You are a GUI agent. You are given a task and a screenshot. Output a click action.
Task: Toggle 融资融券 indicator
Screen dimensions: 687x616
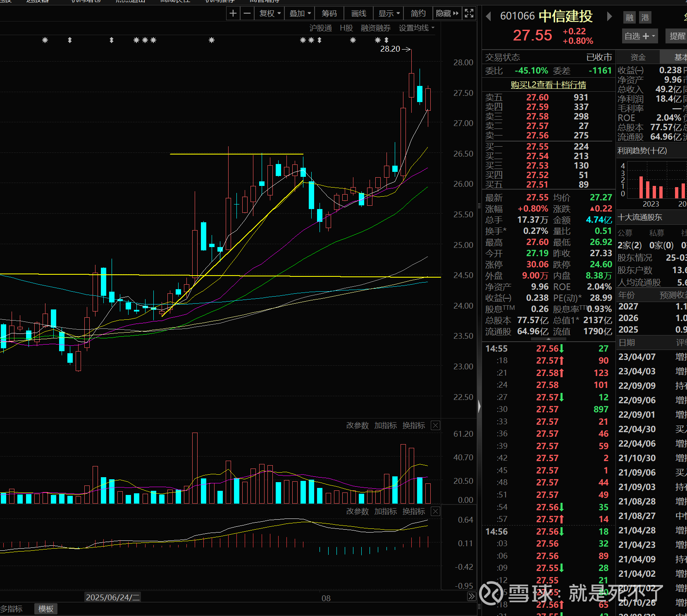pyautogui.click(x=376, y=28)
